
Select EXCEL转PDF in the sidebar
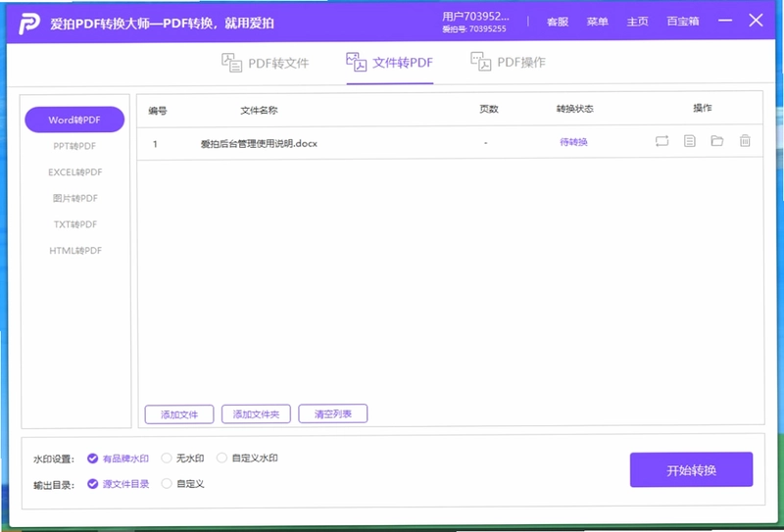click(75, 172)
